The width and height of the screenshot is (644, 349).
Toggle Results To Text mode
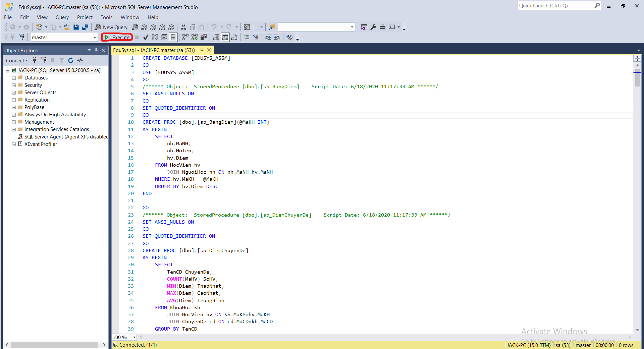pyautogui.click(x=216, y=37)
